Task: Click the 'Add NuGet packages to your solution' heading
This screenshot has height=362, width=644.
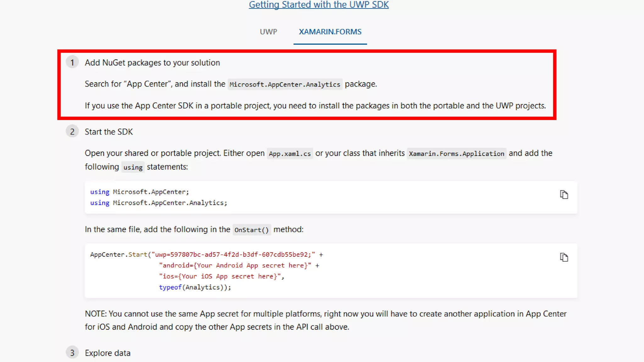Action: click(152, 63)
